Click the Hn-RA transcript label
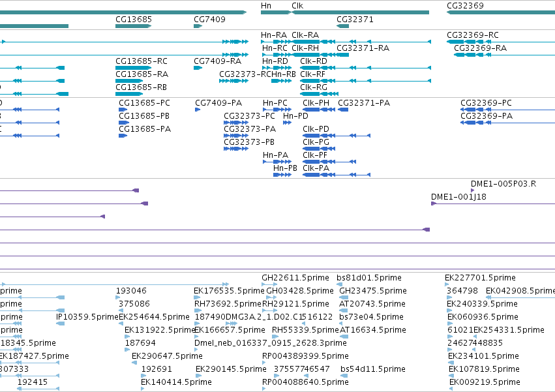Screen dimensions: 555x392 274,35
